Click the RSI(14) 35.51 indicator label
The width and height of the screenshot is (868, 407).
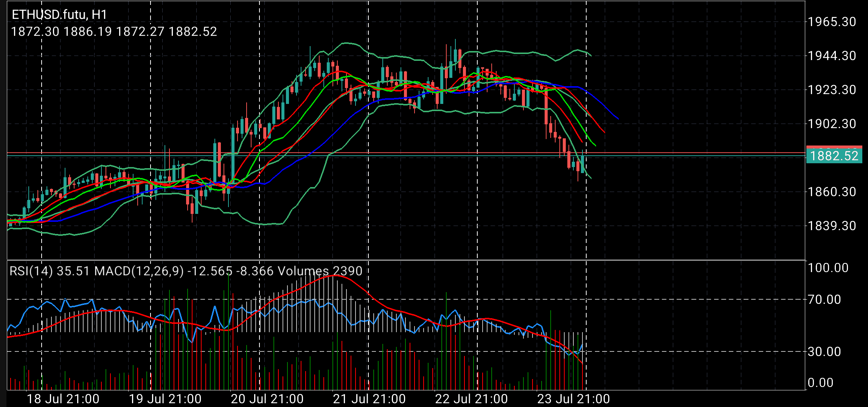click(50, 271)
